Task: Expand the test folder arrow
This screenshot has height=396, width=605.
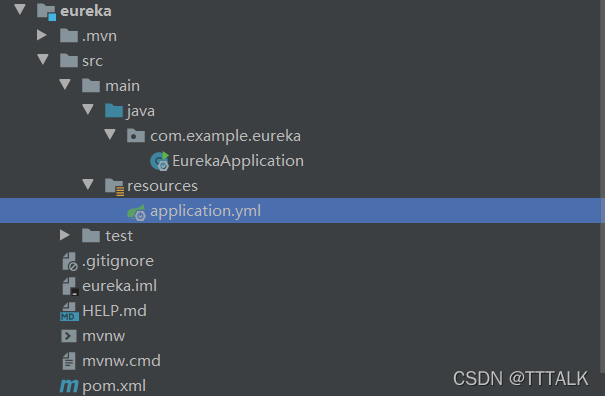Action: pos(64,235)
